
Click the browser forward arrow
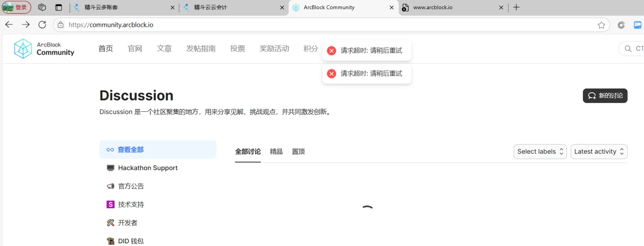(x=26, y=25)
